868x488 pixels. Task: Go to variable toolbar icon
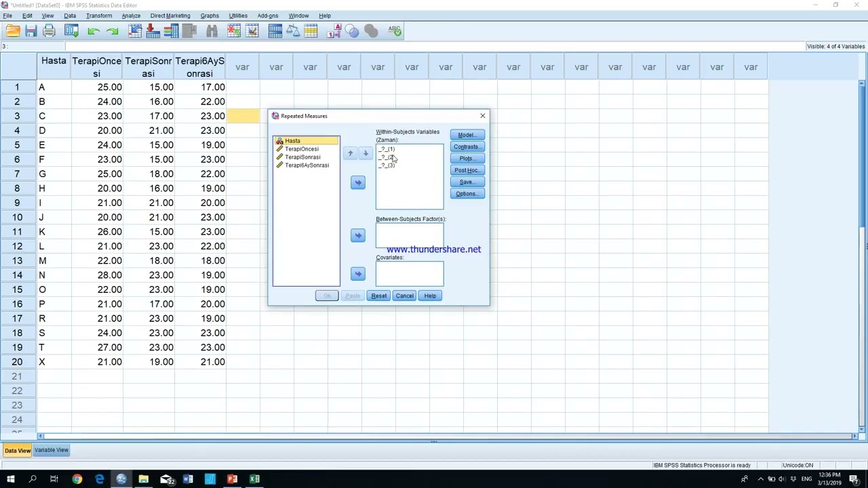[x=153, y=30]
